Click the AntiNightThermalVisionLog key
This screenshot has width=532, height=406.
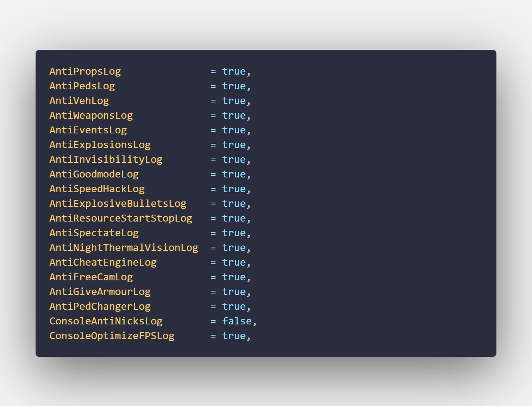124,248
